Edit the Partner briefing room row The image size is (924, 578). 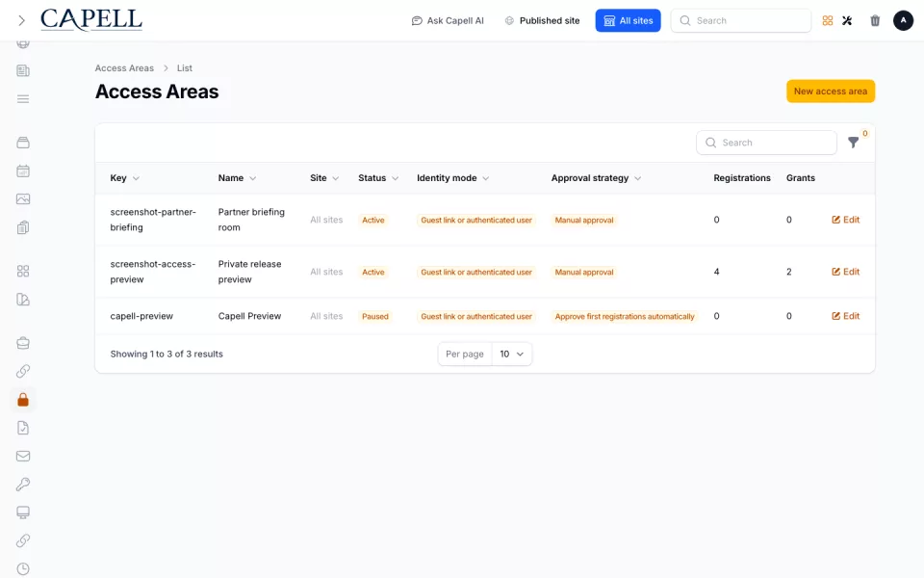(846, 220)
